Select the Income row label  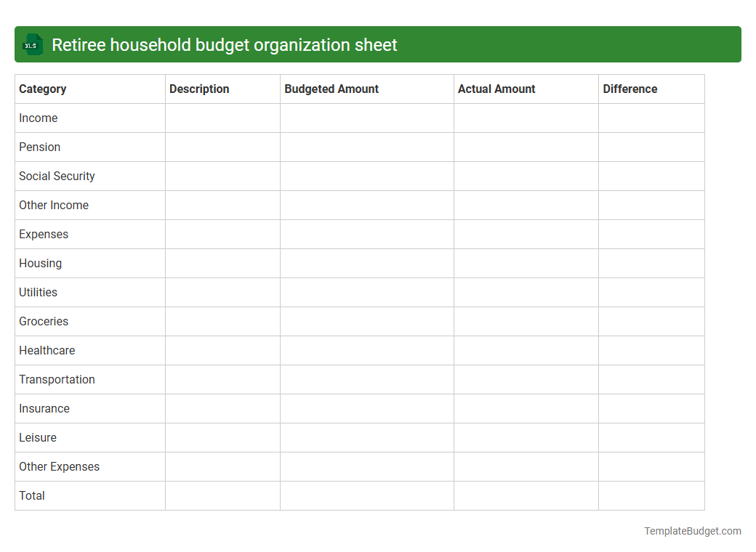tap(39, 118)
